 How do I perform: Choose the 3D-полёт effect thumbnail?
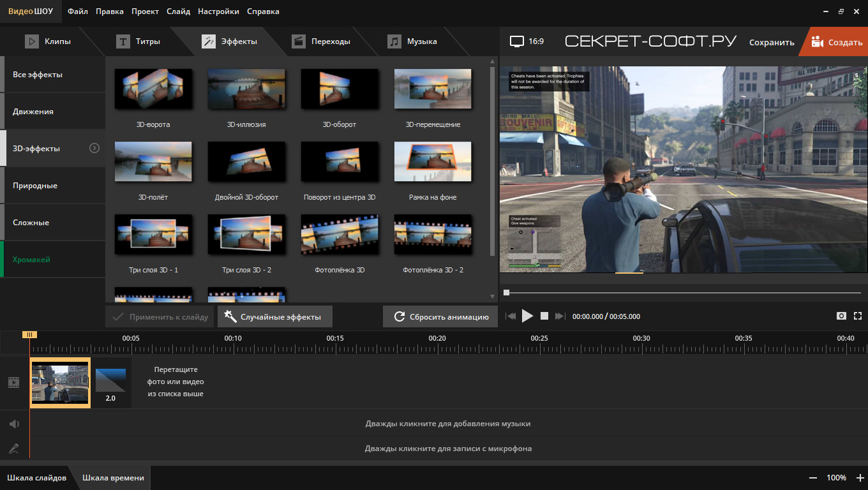[x=153, y=162]
